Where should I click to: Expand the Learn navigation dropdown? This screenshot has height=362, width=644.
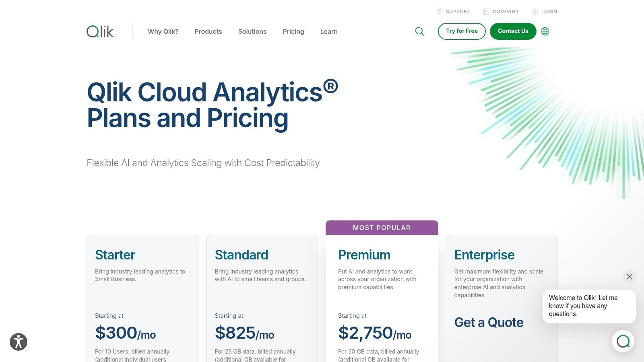[x=328, y=31]
